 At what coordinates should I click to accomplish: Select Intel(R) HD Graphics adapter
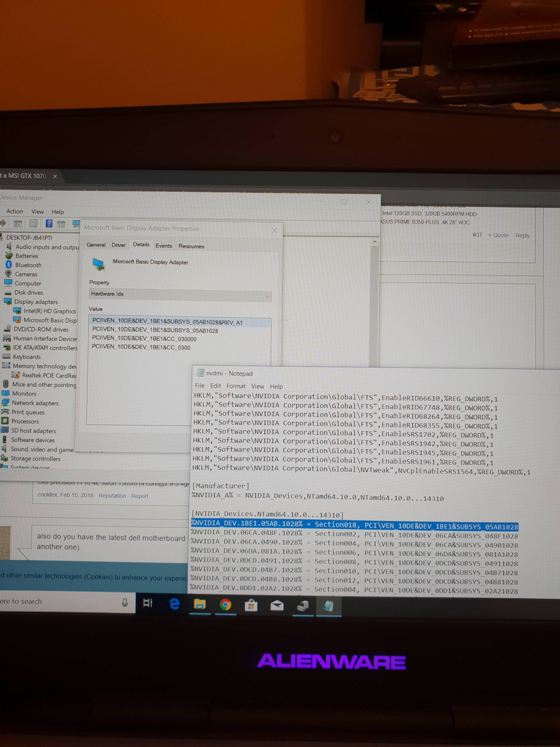tap(50, 311)
